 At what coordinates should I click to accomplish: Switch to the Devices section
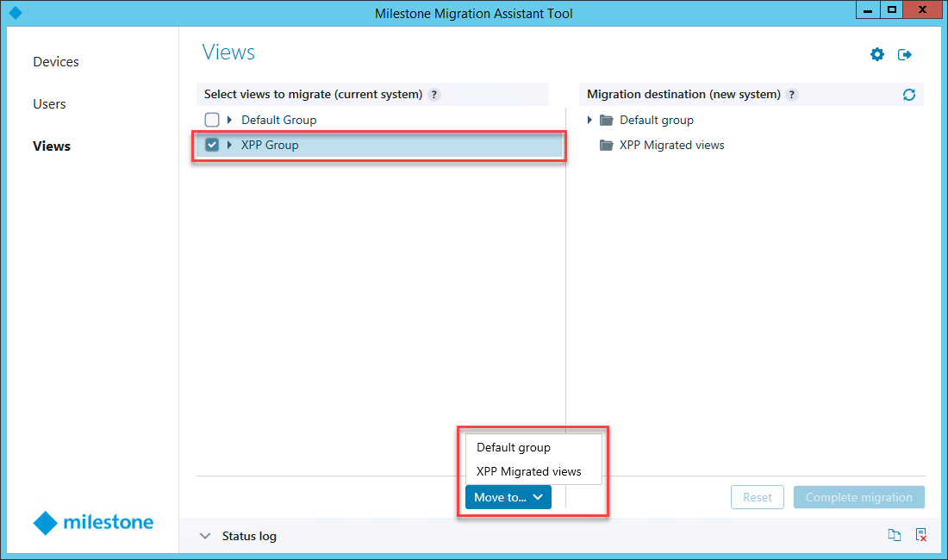(56, 62)
